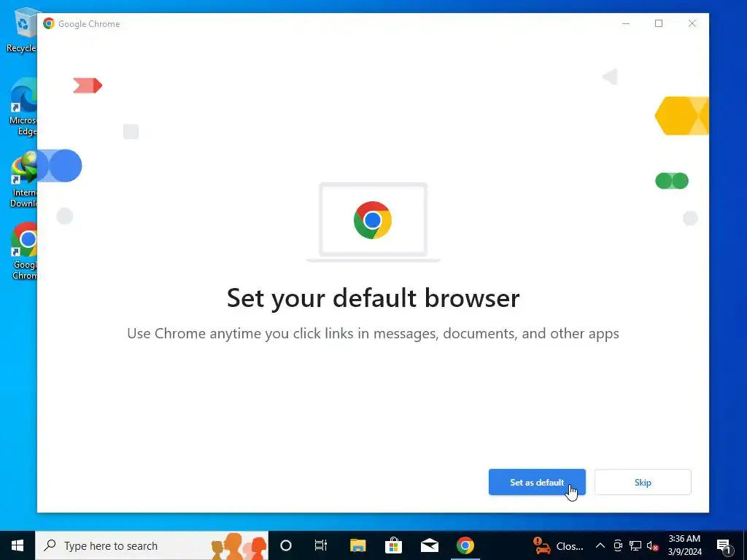
Task: Click the Chrome logo in the window title bar
Action: 49,23
